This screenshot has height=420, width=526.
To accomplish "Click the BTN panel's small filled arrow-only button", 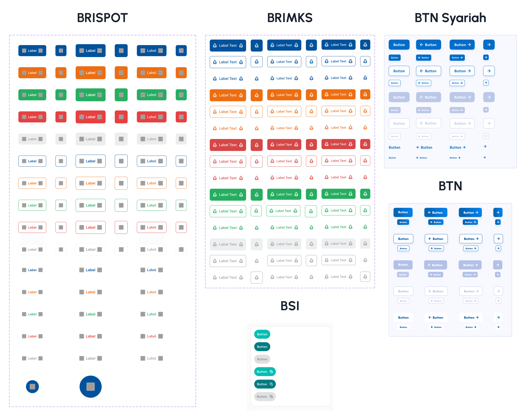I will (x=498, y=222).
